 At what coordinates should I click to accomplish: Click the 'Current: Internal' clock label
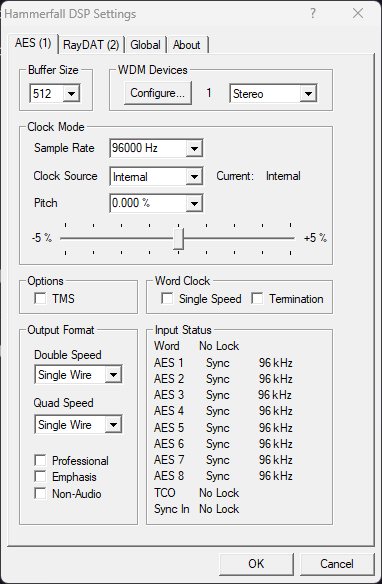pos(258,176)
